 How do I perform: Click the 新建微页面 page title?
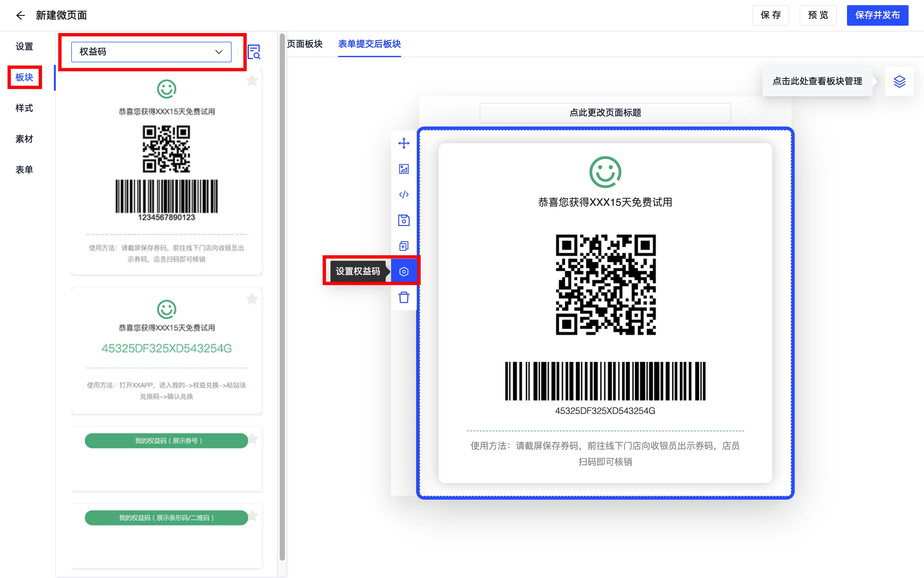point(62,15)
